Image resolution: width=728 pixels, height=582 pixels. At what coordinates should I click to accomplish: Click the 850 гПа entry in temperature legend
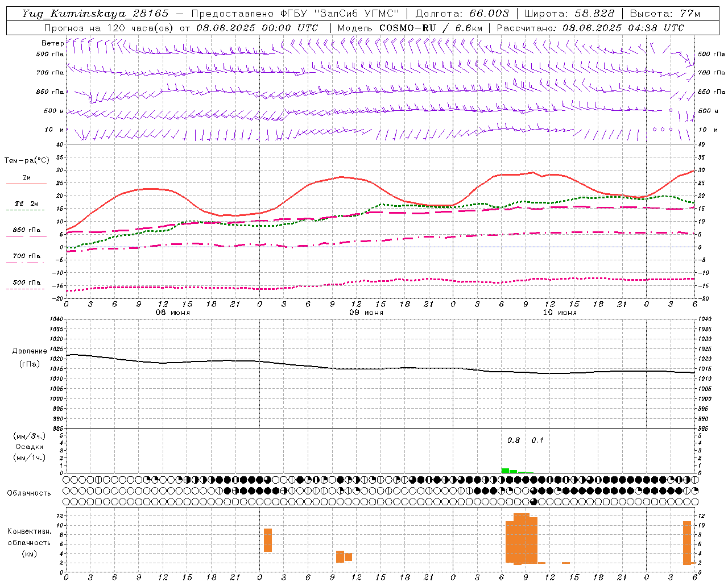tap(27, 230)
